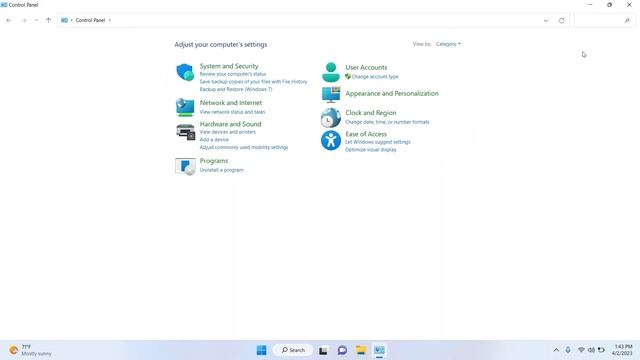Click the Control Panel taskbar icon
The height and width of the screenshot is (360, 640).
click(380, 350)
